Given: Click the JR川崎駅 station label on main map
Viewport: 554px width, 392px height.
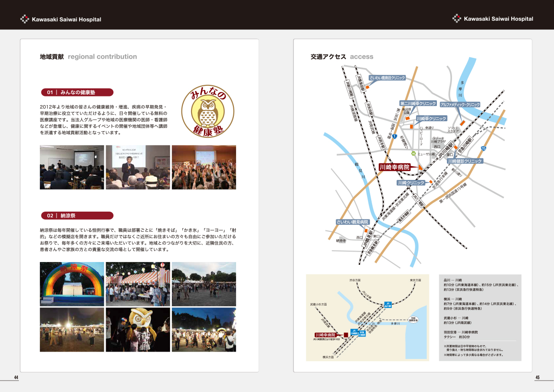Looking at the screenshot, I should pyautogui.click(x=446, y=150).
